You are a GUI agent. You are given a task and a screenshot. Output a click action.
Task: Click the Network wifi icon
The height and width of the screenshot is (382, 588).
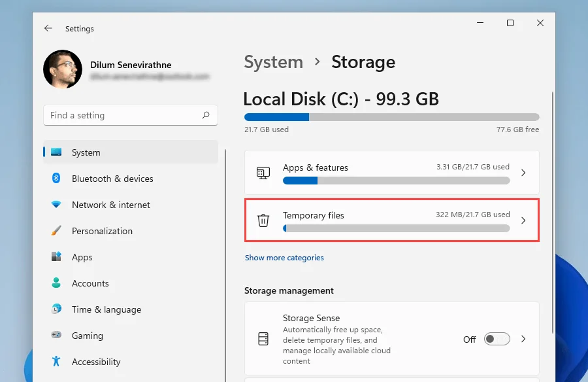tap(56, 204)
